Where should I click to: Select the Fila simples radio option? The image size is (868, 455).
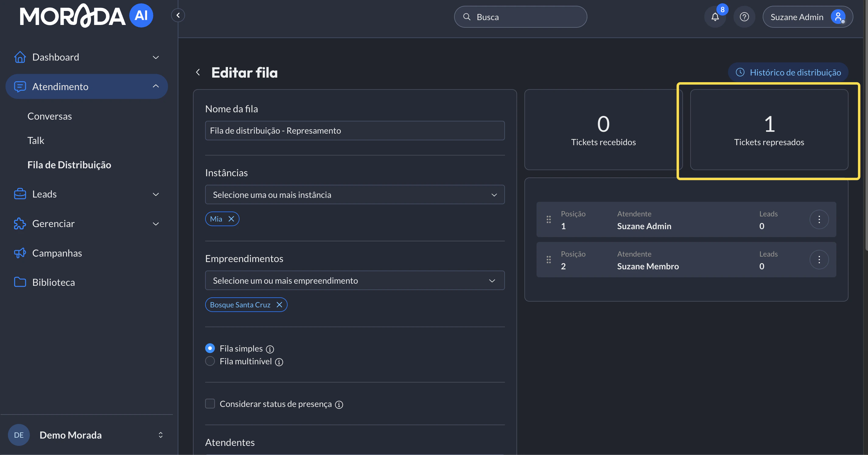tap(210, 348)
